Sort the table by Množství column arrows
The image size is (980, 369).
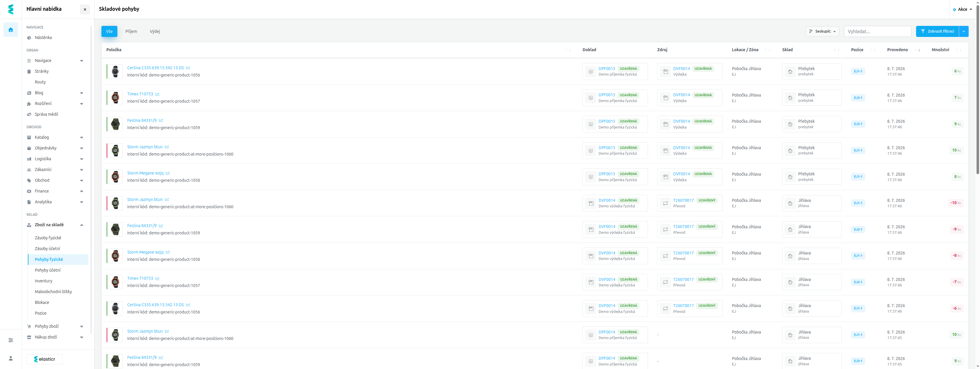(958, 50)
